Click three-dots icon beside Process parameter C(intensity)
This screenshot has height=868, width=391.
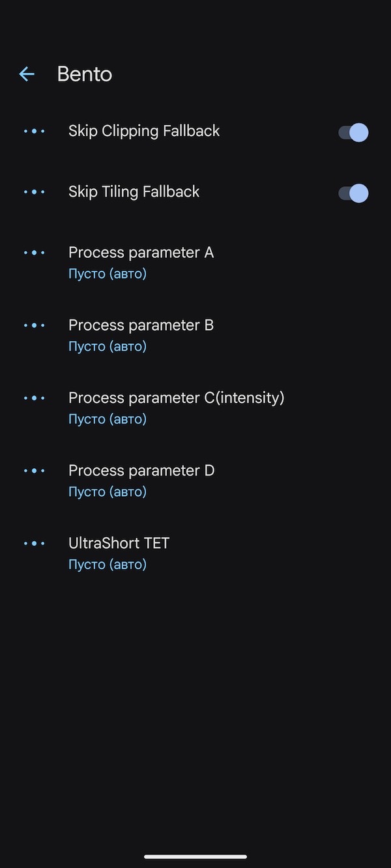coord(35,398)
